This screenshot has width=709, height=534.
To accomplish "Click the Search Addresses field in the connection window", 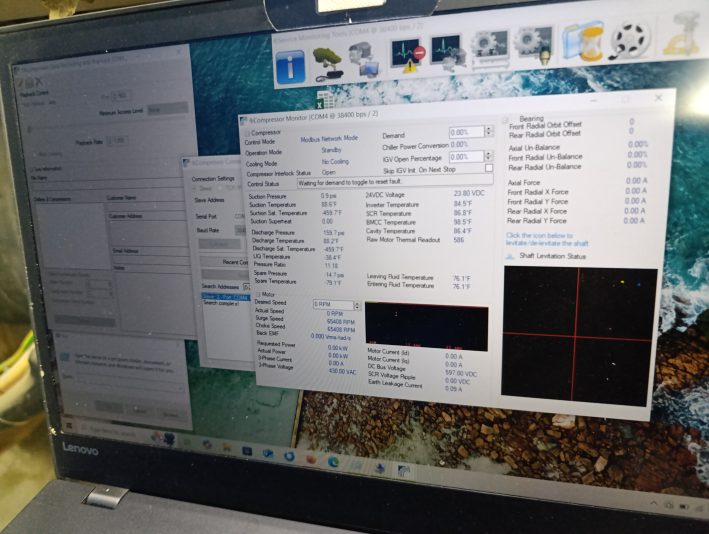I will 246,287.
